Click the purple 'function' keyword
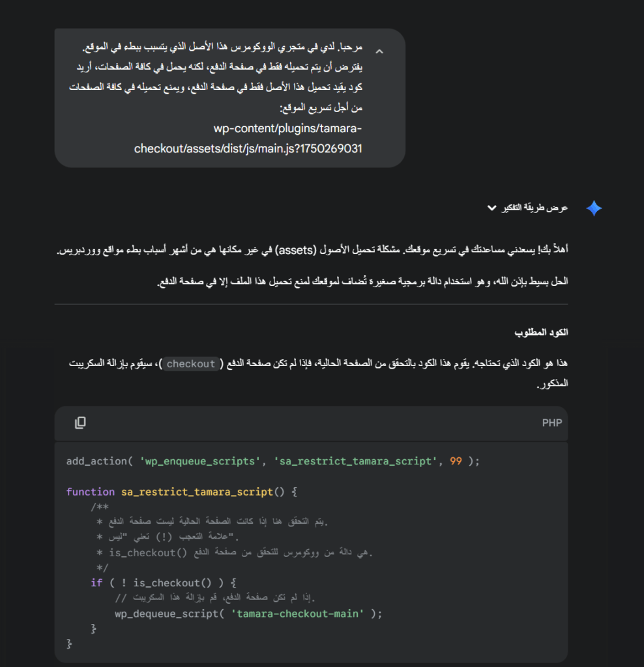Viewport: 644px width, 667px height. [x=91, y=492]
